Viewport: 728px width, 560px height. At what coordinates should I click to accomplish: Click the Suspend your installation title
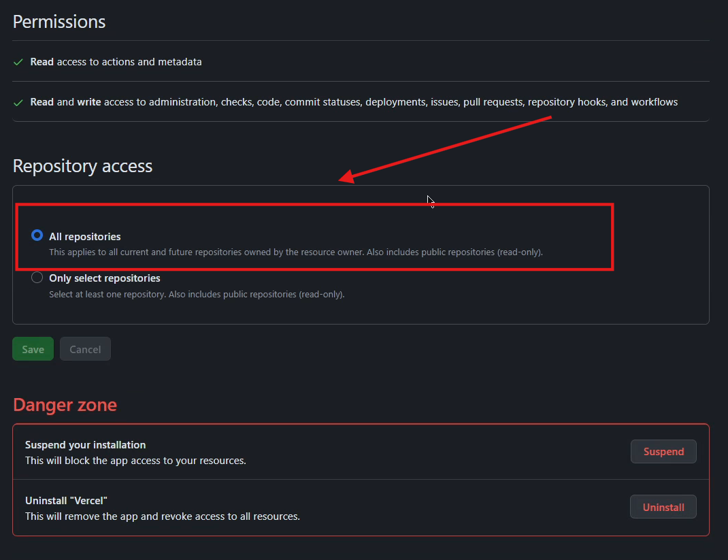(x=86, y=445)
